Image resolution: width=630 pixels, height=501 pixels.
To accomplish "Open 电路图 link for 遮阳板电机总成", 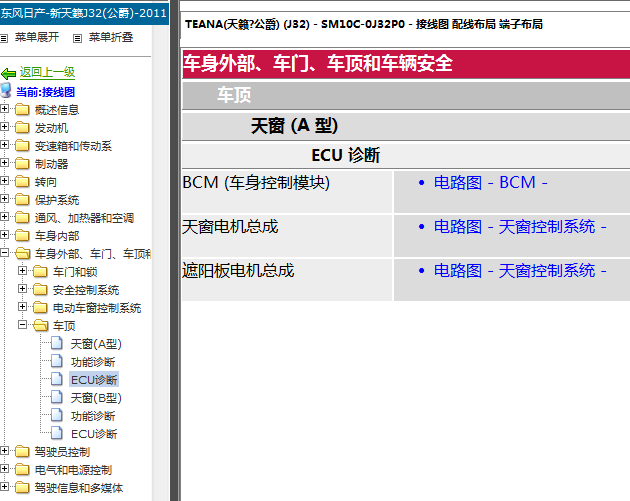I will [520, 270].
